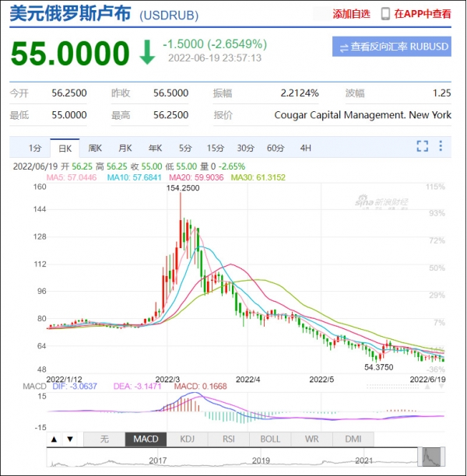
Task: Click the MA30: 61.3152 legend text
Action: pos(258,177)
